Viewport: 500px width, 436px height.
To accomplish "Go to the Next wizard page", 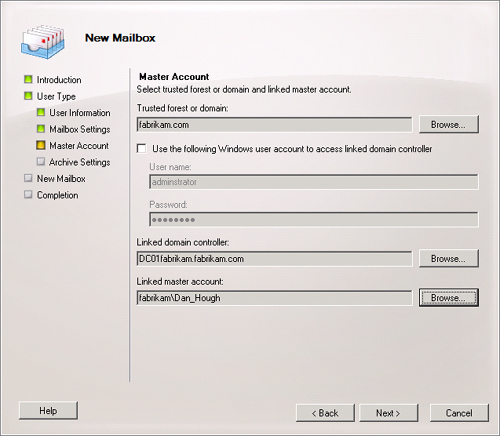I will [x=388, y=413].
